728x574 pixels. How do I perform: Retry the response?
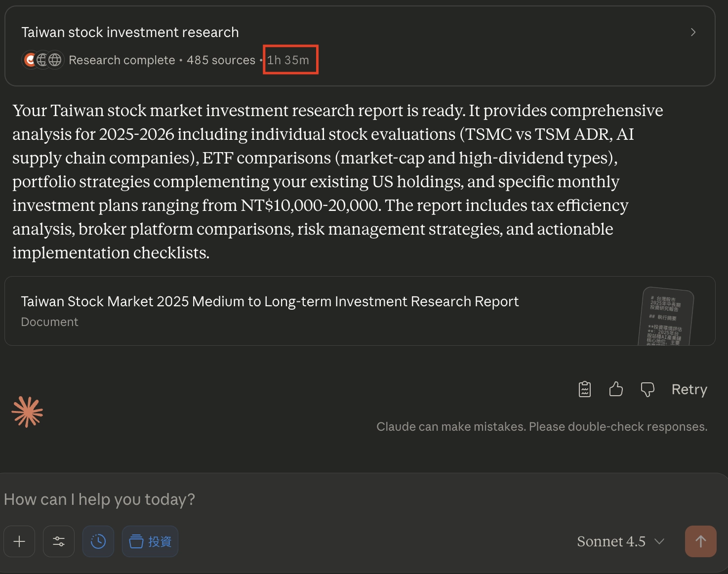(689, 389)
